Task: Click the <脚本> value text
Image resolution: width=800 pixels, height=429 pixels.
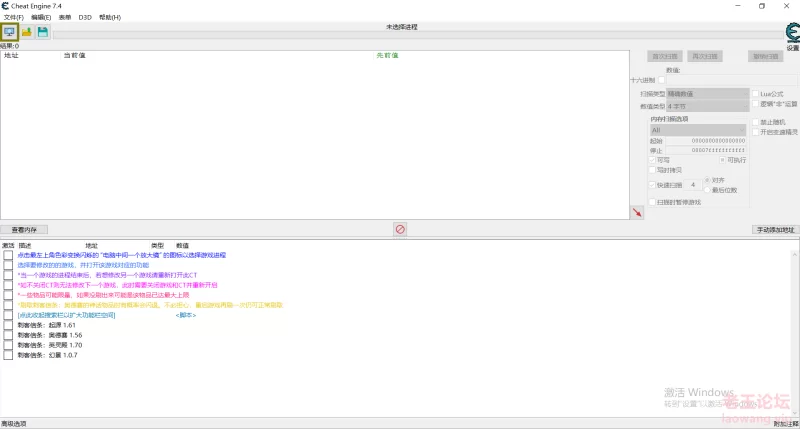Action: pyautogui.click(x=186, y=315)
